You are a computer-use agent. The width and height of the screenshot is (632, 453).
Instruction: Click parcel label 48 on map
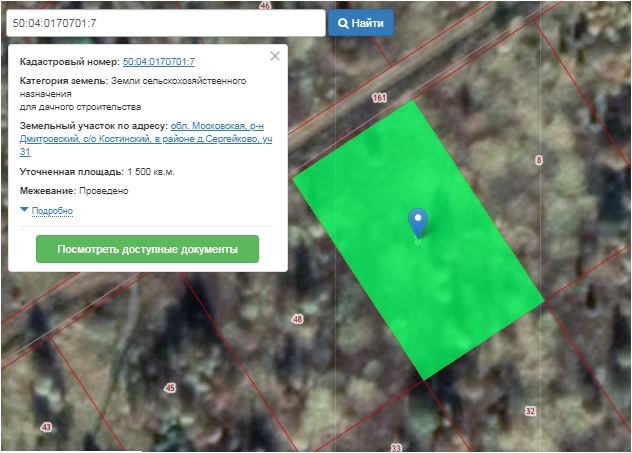297,319
